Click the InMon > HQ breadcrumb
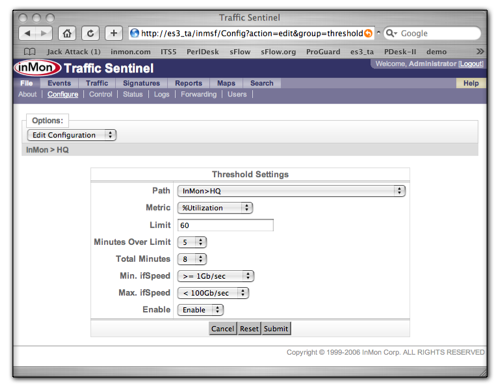 [x=47, y=150]
